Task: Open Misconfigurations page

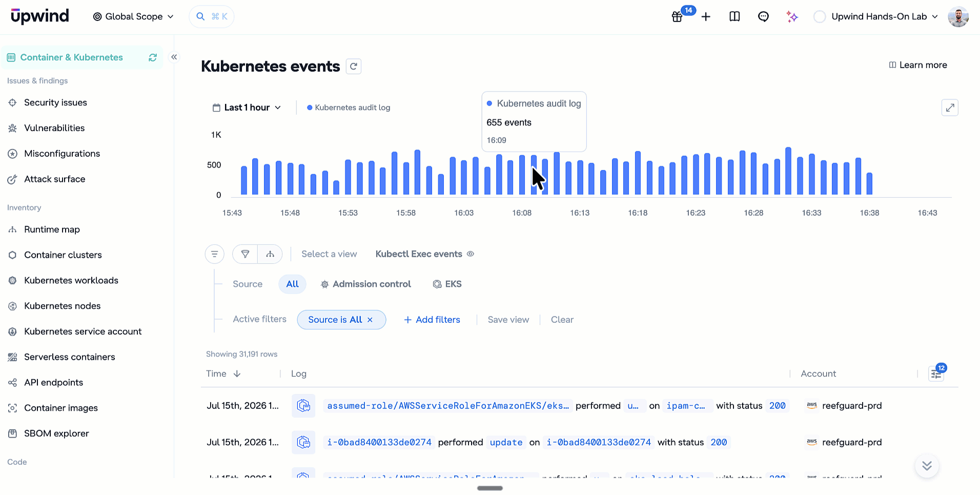Action: [x=62, y=154]
